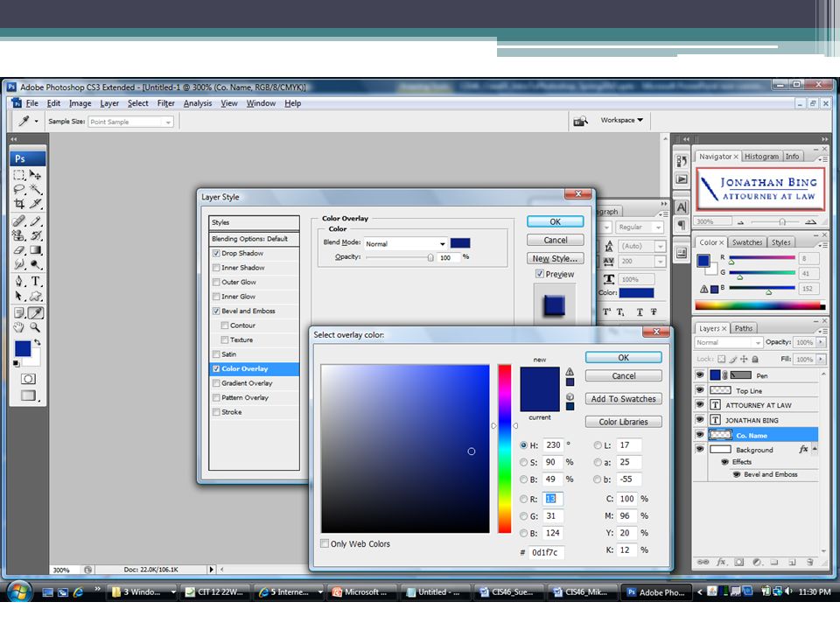Viewport: 840px width, 630px height.
Task: Hide the JONATHAN BING layer
Action: tap(700, 419)
